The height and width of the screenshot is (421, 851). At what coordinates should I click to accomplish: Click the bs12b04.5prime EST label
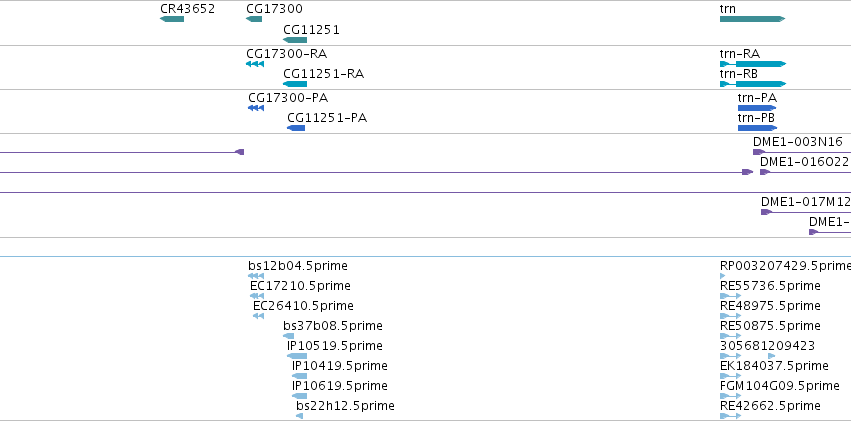click(298, 266)
